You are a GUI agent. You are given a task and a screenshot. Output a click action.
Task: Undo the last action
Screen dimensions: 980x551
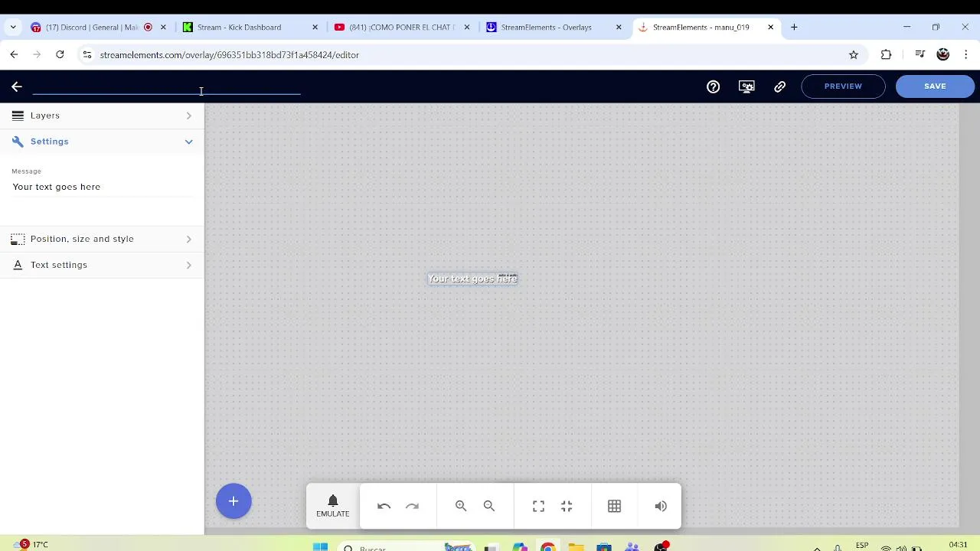click(384, 506)
